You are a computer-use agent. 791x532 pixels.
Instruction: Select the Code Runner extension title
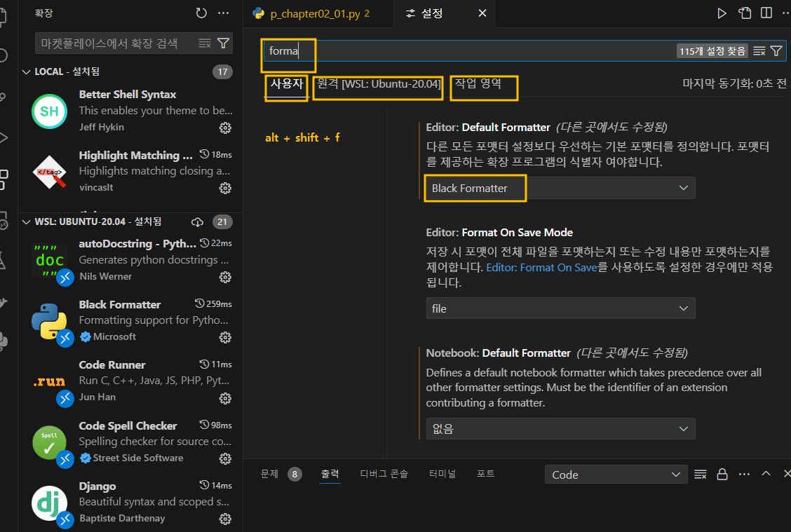(x=112, y=365)
